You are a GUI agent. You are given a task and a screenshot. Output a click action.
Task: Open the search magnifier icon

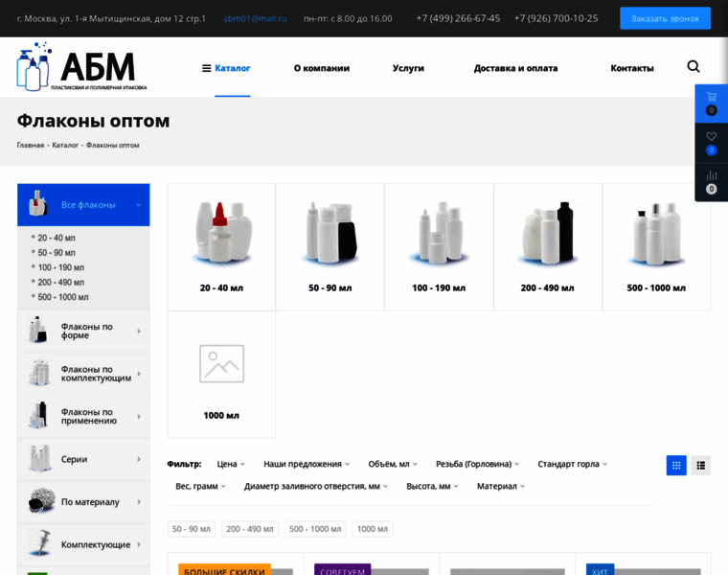[x=694, y=67]
